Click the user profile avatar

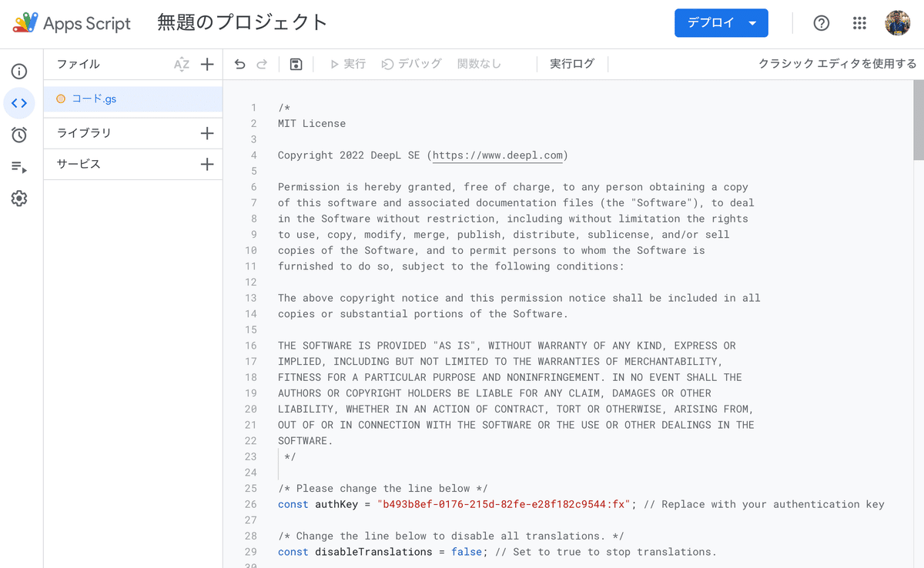coord(898,23)
